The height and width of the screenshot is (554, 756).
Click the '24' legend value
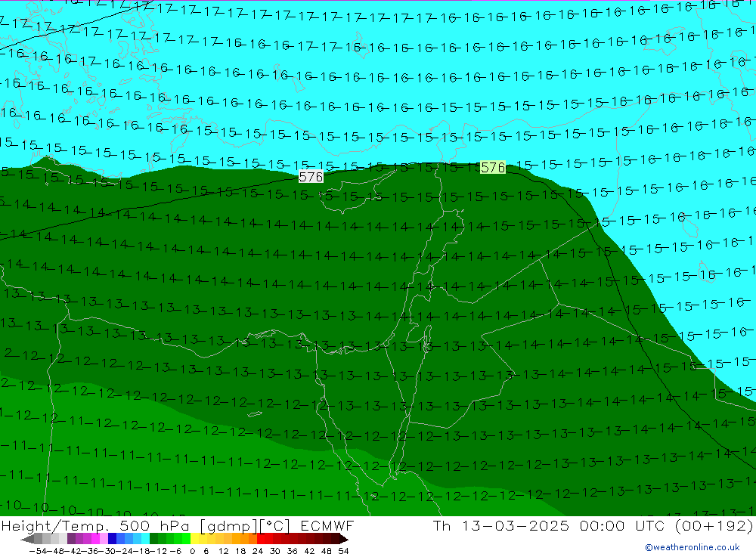pyautogui.click(x=258, y=551)
